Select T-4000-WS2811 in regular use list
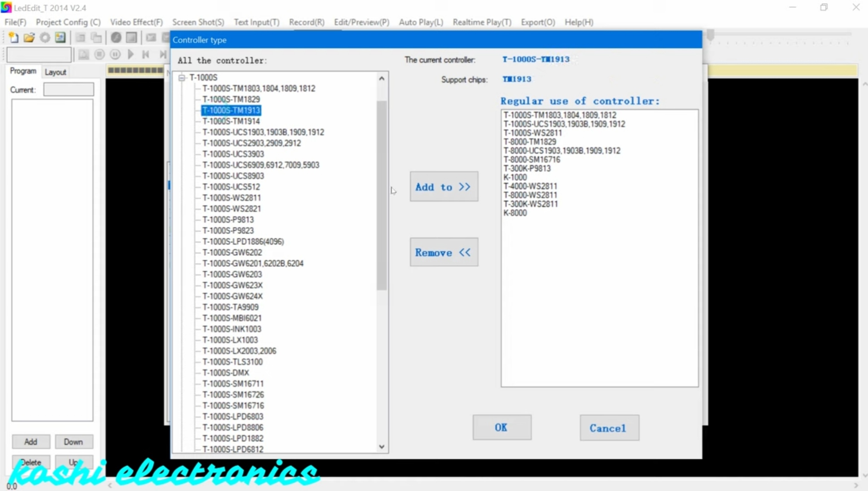Viewport: 868px width, 491px height. 530,186
